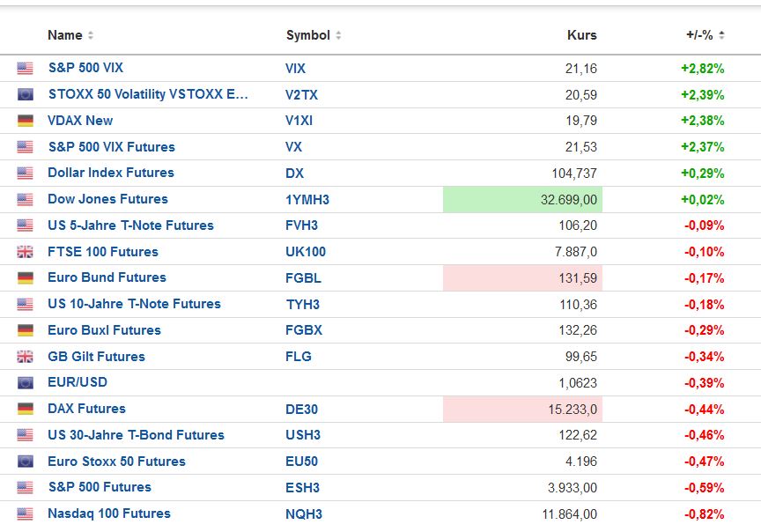
Task: Click the UK flag beside FTSE 100 Futures
Action: [x=26, y=251]
